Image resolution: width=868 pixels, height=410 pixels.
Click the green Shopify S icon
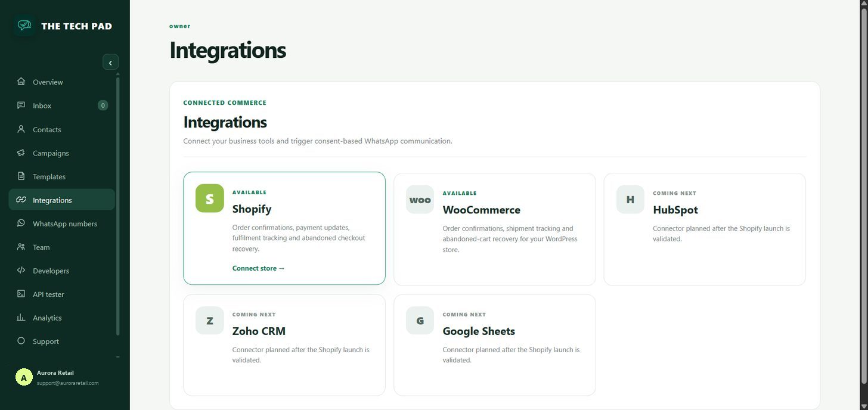[x=210, y=198]
